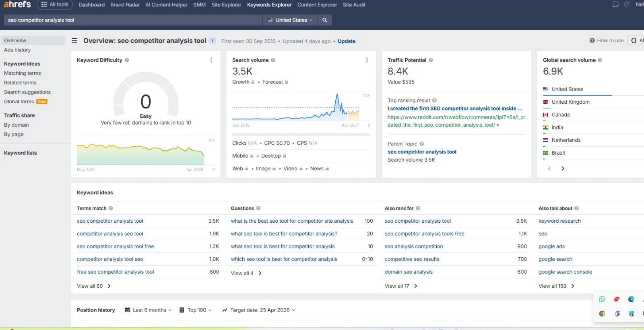Open Ads history in sidebar
Image resolution: width=644 pixels, height=330 pixels.
tap(17, 50)
